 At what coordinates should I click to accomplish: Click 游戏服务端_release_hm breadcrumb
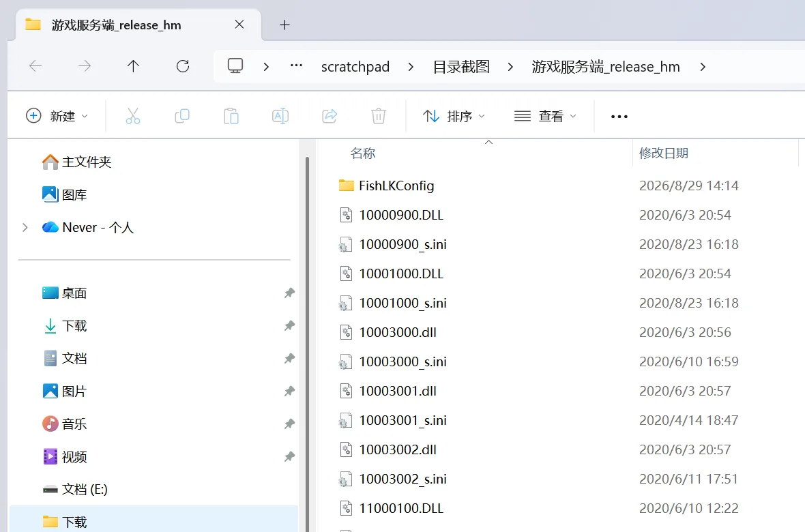606,66
